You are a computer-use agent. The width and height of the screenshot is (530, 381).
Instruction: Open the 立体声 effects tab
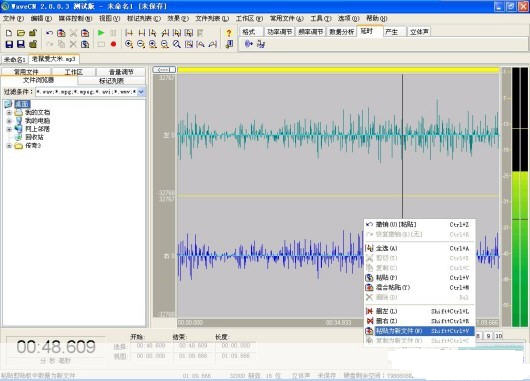point(419,32)
